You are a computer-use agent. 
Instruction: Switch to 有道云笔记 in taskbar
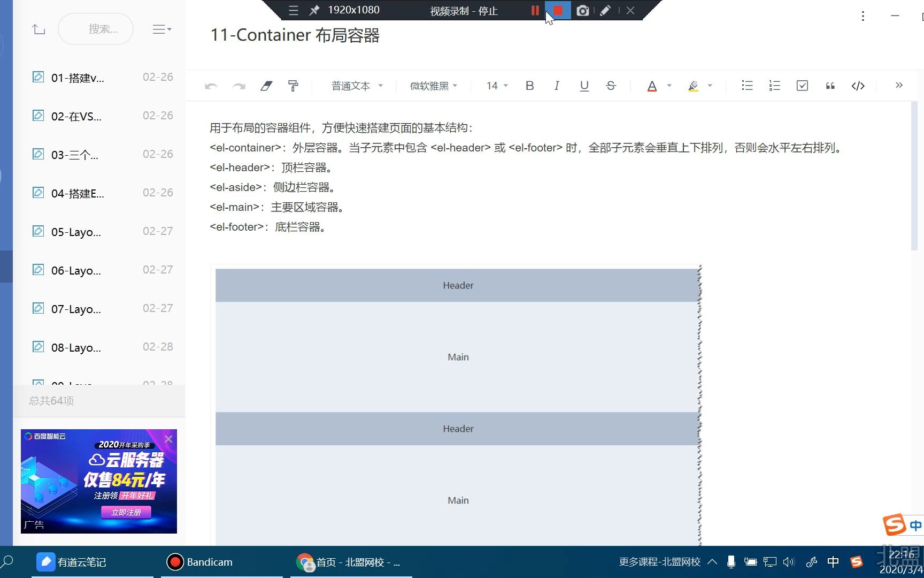coord(93,562)
